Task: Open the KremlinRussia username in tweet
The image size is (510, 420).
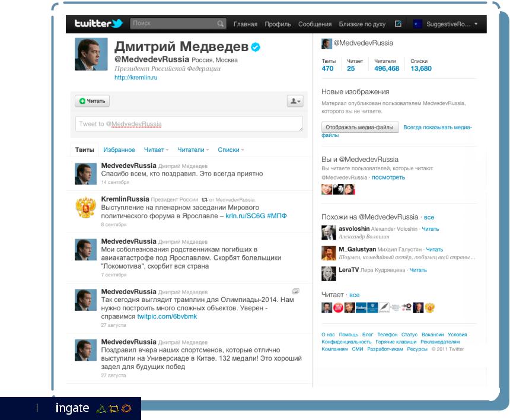Action: (125, 199)
